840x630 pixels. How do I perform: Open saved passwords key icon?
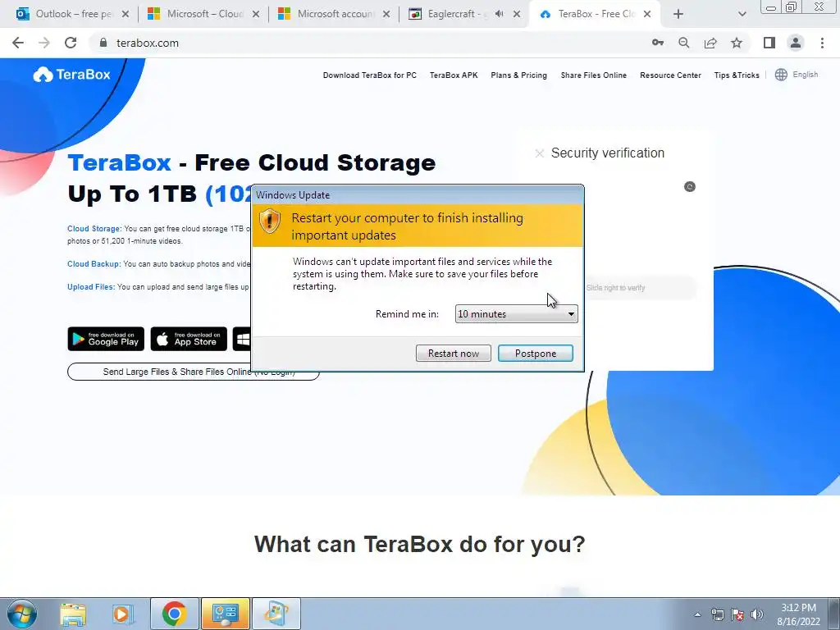point(658,43)
